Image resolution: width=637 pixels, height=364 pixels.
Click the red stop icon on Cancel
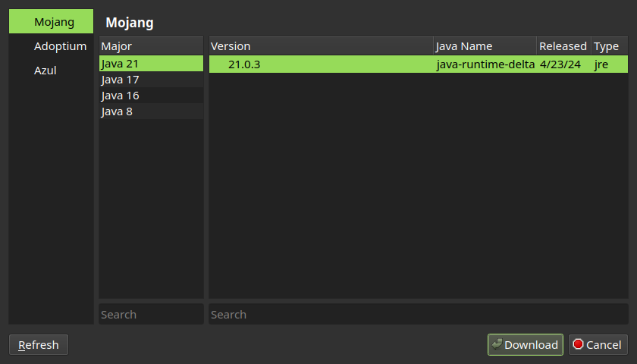[x=578, y=344]
